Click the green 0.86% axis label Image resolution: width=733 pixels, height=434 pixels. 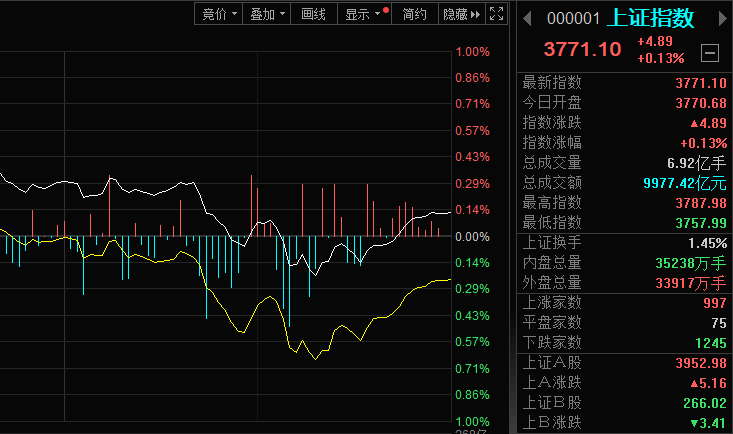[473, 395]
